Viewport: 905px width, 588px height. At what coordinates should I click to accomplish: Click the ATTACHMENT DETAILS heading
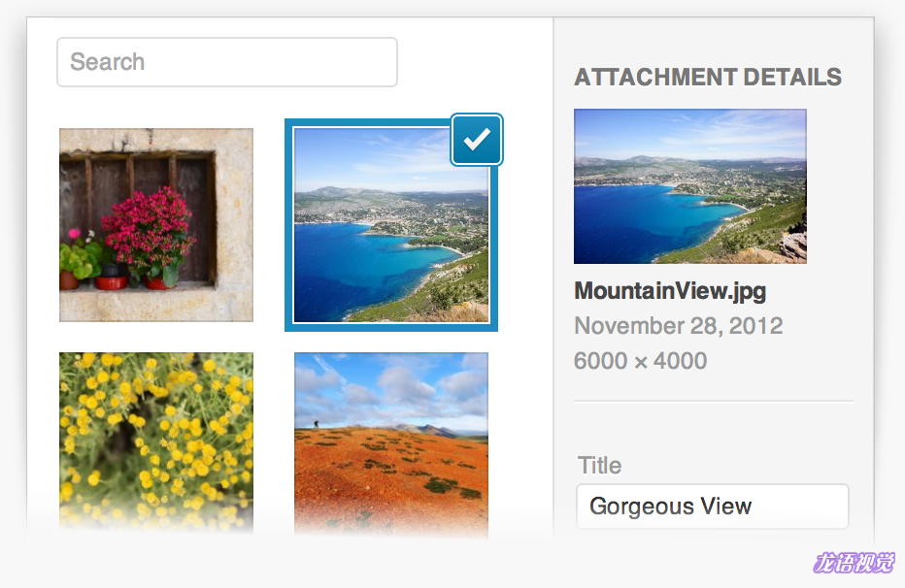pos(708,78)
